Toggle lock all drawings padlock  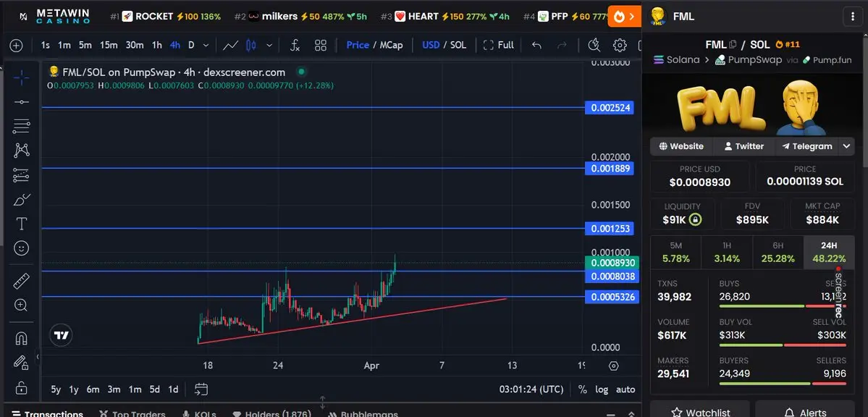coord(21,387)
